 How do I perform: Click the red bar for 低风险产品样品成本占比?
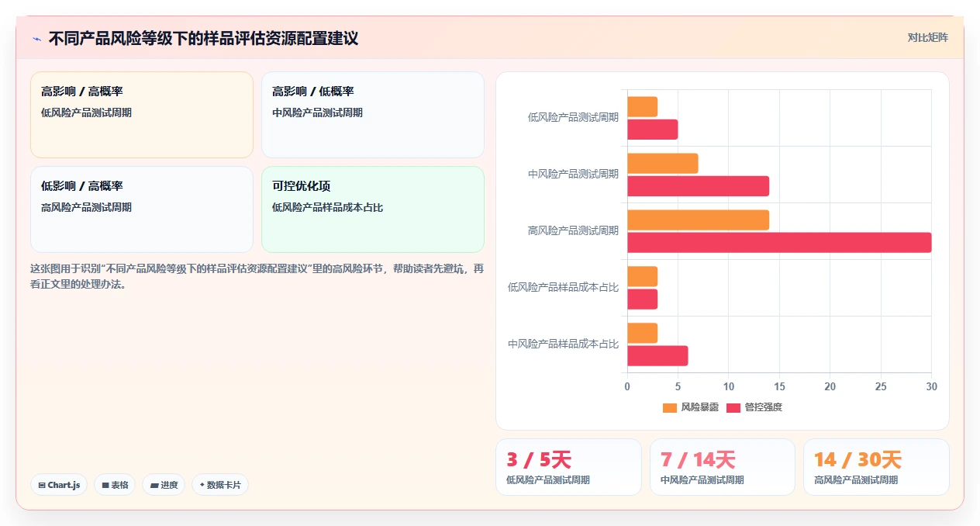pos(643,299)
